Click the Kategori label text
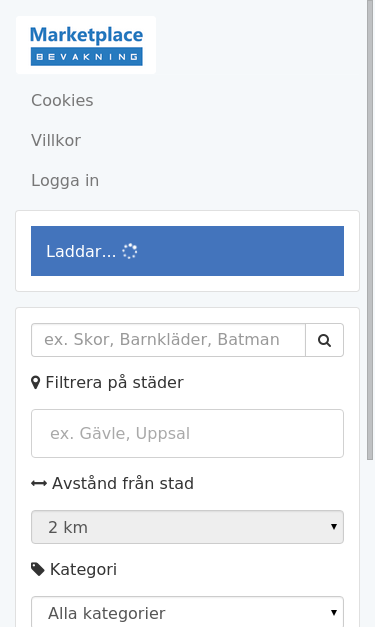The height and width of the screenshot is (627, 375). (x=83, y=569)
